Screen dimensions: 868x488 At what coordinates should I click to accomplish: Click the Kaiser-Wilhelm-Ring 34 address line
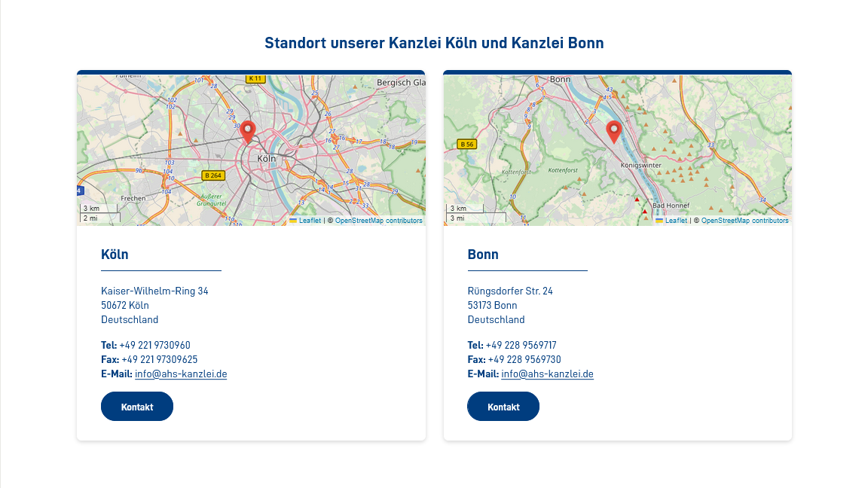154,291
